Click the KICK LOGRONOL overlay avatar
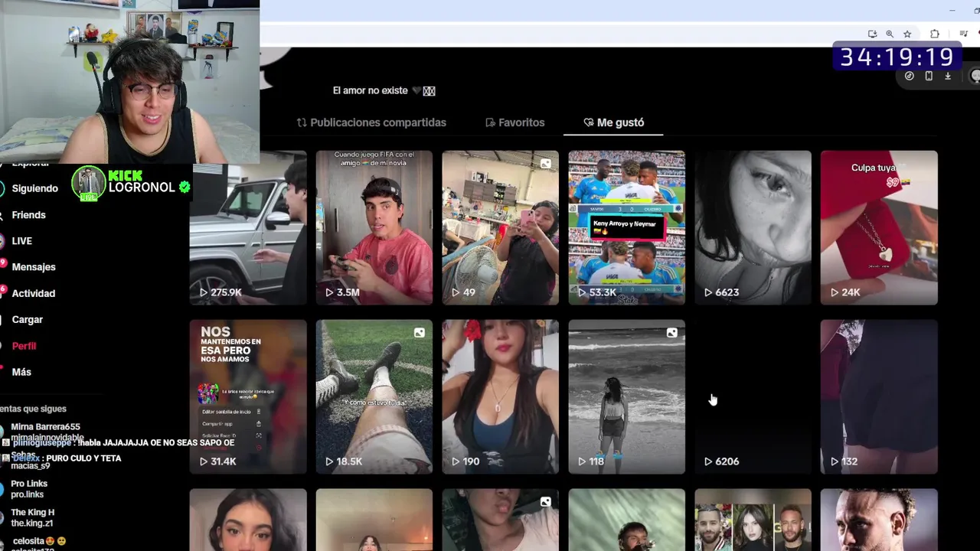Viewport: 980px width, 551px height. click(x=88, y=184)
